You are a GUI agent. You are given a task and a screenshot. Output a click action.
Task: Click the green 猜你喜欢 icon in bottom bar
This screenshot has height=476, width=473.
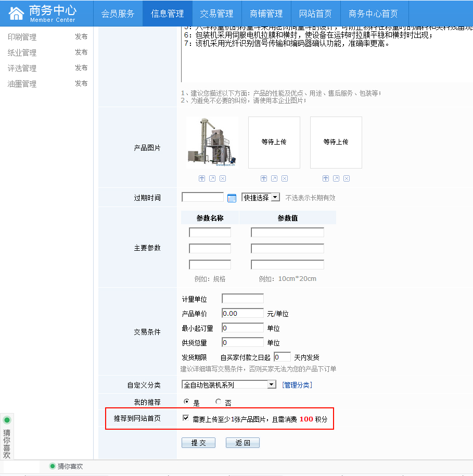(52, 466)
